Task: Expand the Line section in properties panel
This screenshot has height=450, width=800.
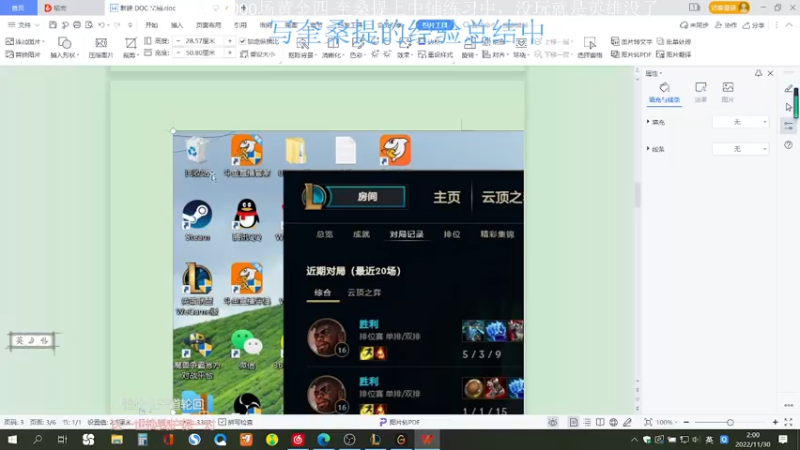Action: pyautogui.click(x=648, y=149)
